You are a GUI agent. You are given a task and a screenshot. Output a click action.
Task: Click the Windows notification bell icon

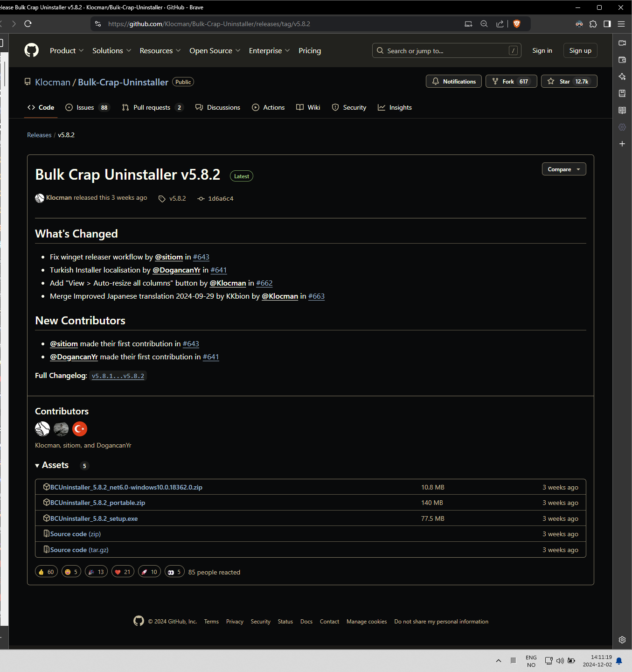(x=619, y=661)
